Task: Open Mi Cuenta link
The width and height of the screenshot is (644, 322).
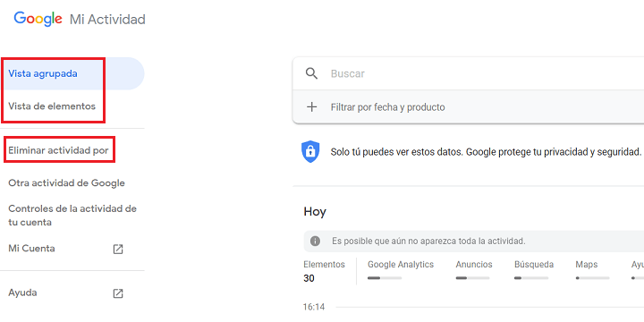Action: [31, 249]
